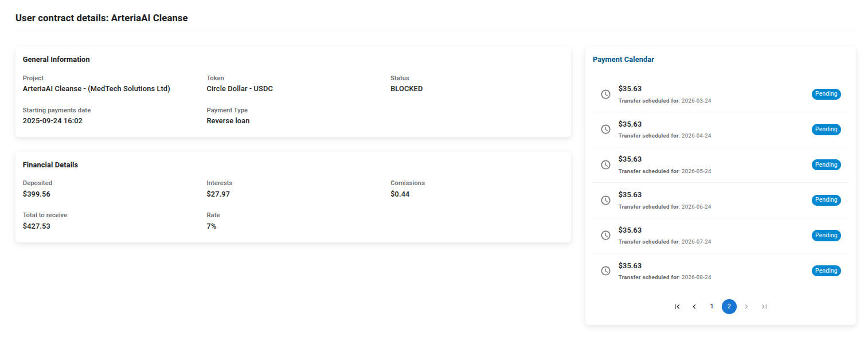
Task: Select page 2 in the pagination
Action: coord(729,307)
